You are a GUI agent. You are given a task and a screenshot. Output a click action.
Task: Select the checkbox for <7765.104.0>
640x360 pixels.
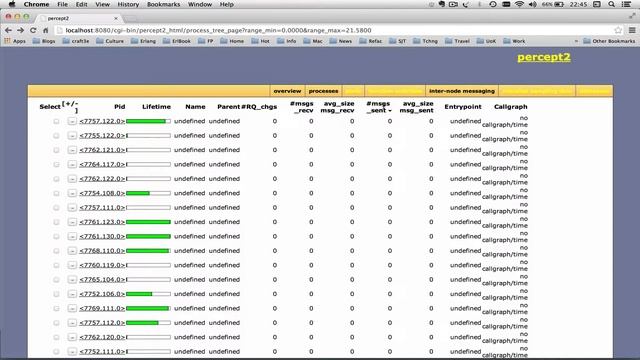pos(56,280)
